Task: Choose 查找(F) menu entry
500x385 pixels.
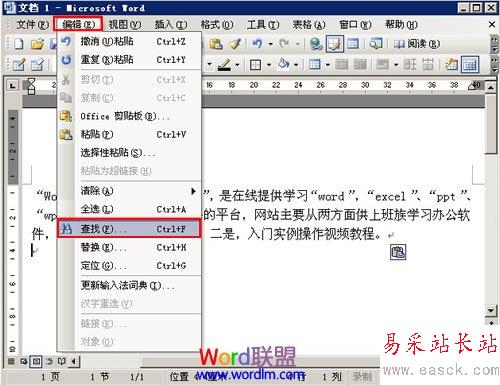Action: pyautogui.click(x=129, y=229)
